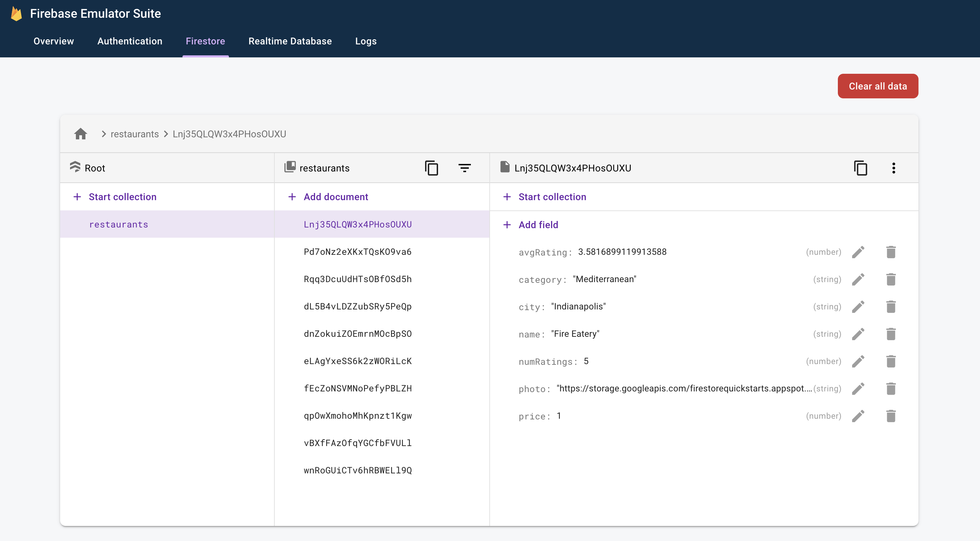Click the copy icon for restaurants collection
This screenshot has height=541, width=980.
point(432,168)
